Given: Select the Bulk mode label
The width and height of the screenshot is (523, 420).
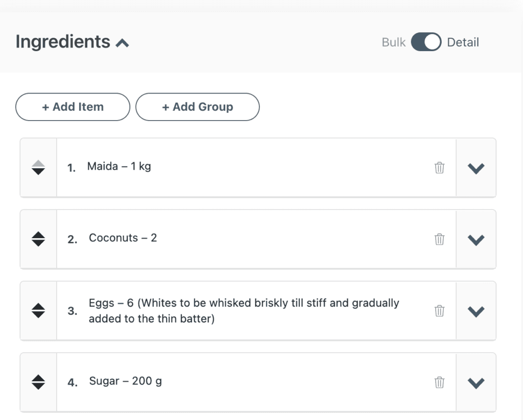Looking at the screenshot, I should [393, 42].
